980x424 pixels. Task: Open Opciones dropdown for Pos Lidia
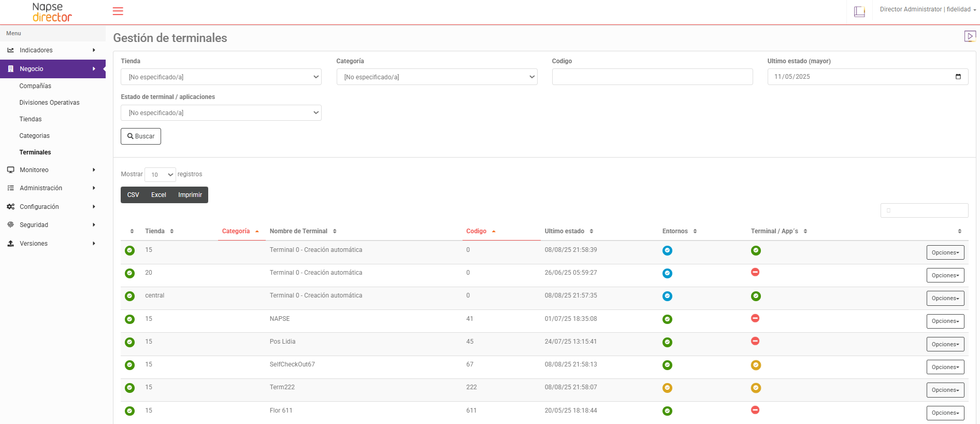pos(945,344)
